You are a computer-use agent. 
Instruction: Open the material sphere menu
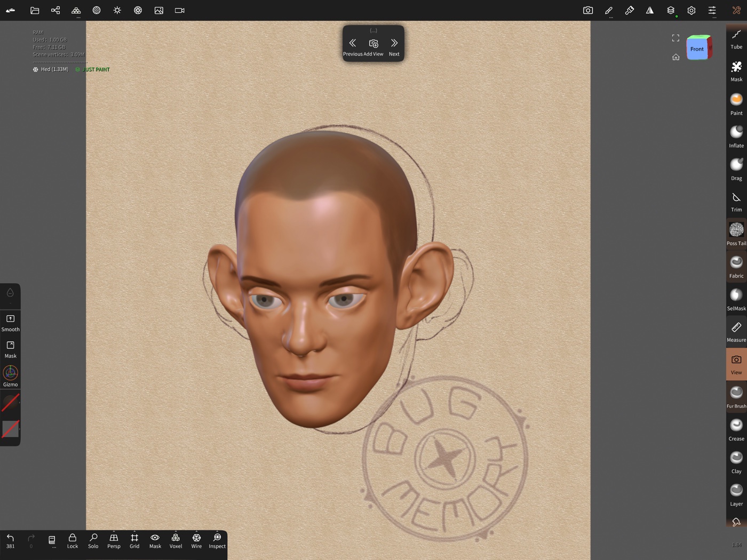coord(97,10)
